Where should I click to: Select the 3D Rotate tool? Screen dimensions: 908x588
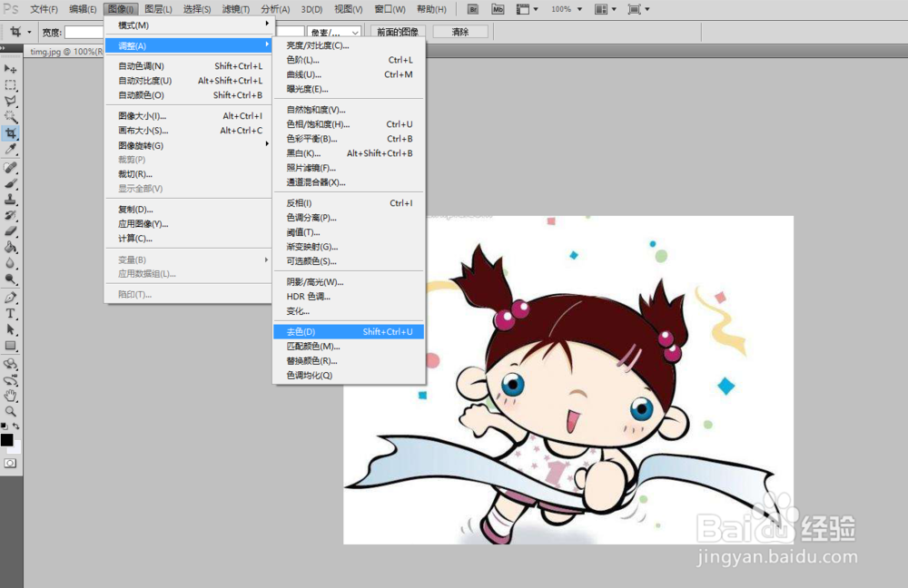(10, 364)
